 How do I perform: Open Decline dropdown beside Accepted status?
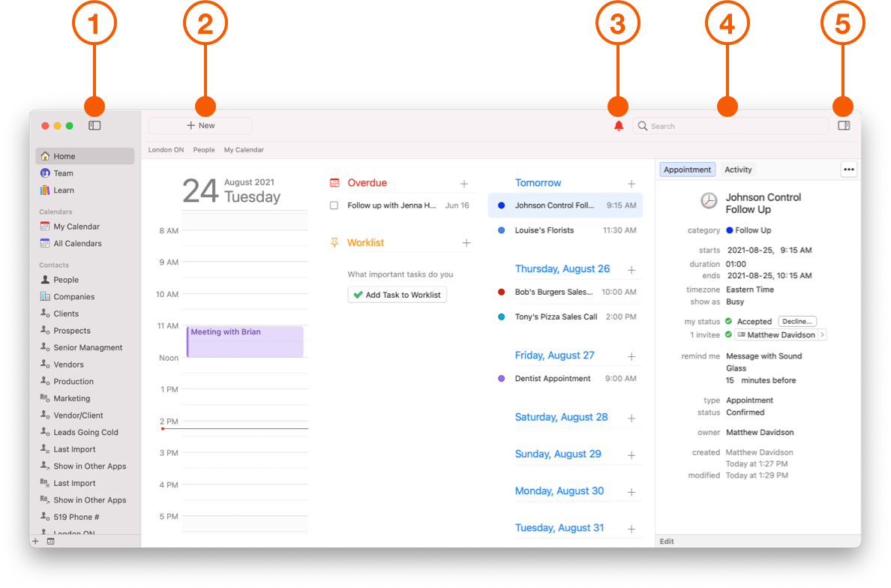(x=797, y=321)
